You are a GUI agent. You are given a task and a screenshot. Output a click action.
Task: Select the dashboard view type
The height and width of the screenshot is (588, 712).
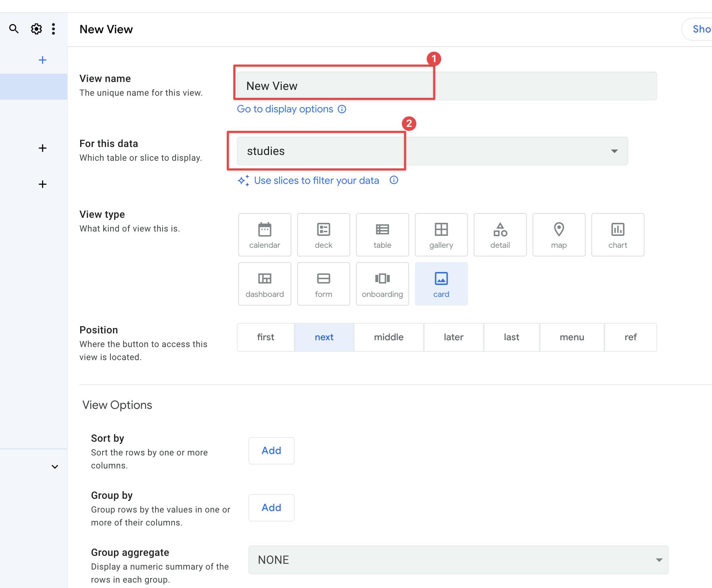pos(265,284)
